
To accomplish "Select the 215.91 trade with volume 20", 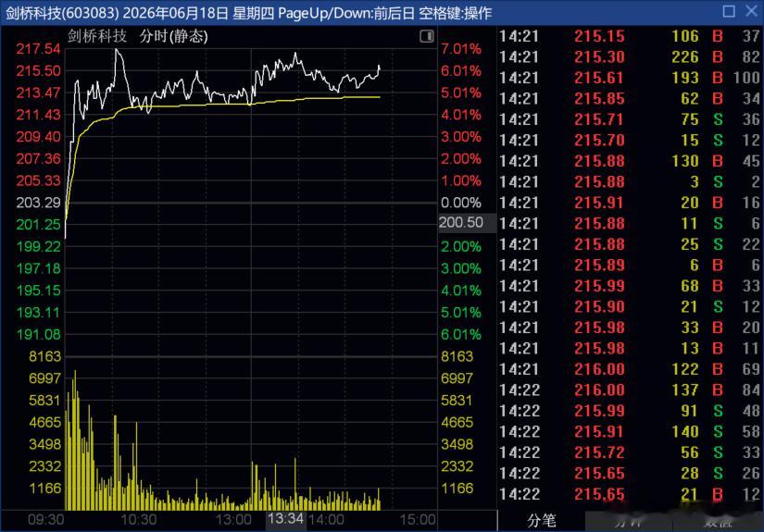I will [629, 203].
